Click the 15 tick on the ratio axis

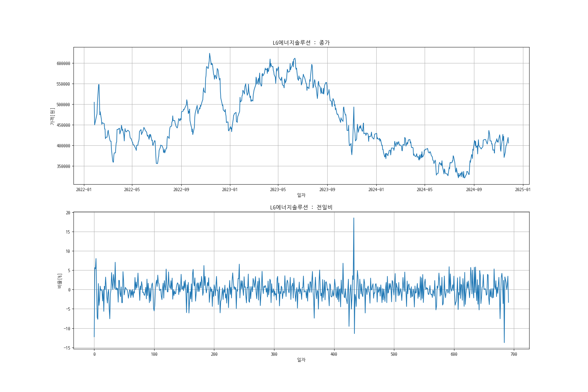(x=68, y=232)
